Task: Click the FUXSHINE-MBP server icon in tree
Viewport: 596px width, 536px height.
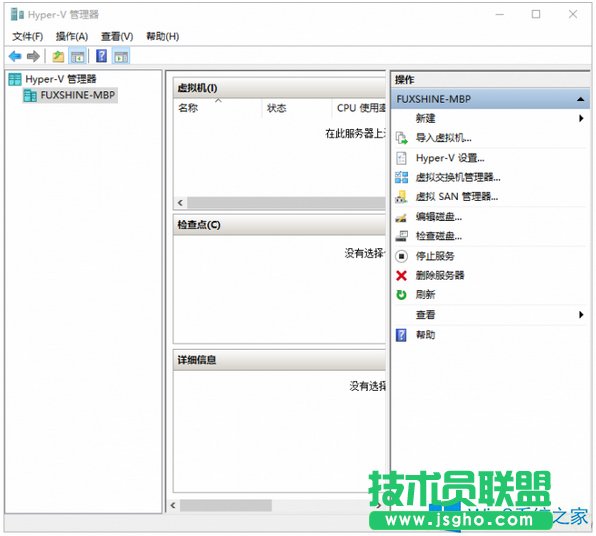Action: click(30, 95)
